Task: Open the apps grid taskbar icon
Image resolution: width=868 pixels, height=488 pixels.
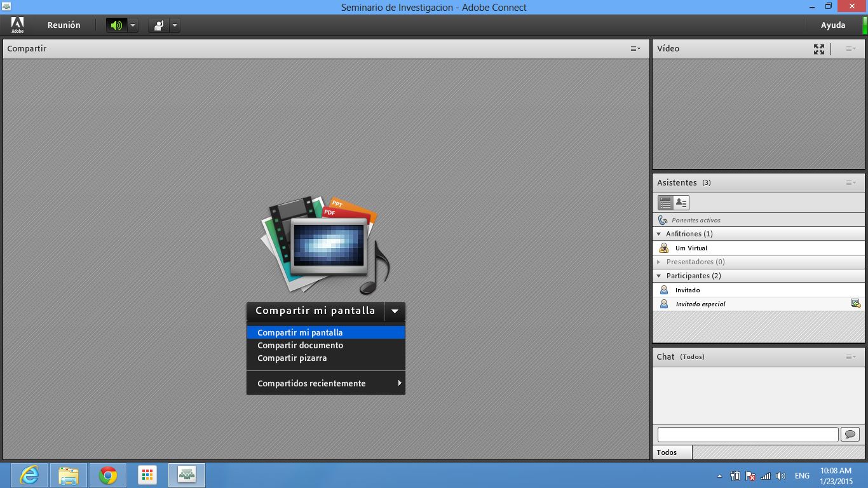Action: pos(147,475)
